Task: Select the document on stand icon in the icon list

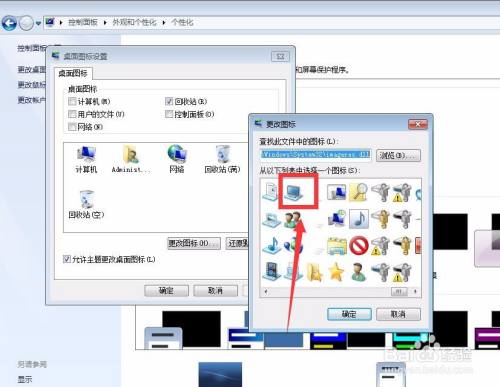Action: pos(271,192)
